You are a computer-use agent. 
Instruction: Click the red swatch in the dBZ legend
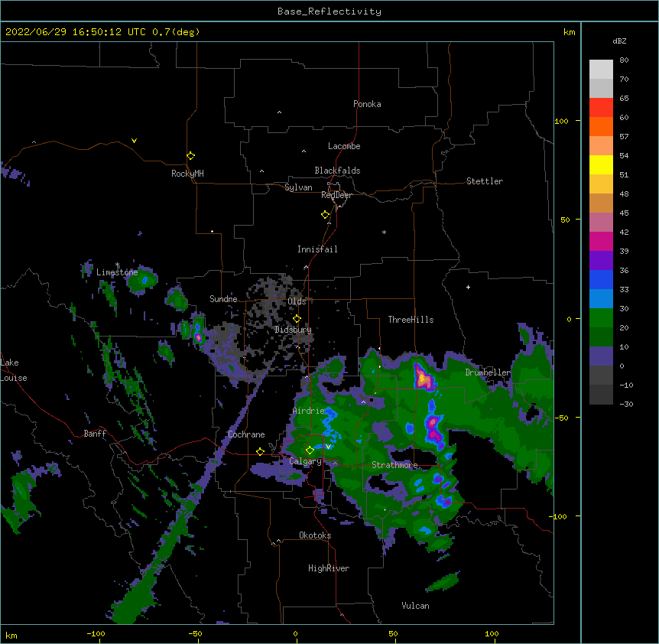pos(601,107)
